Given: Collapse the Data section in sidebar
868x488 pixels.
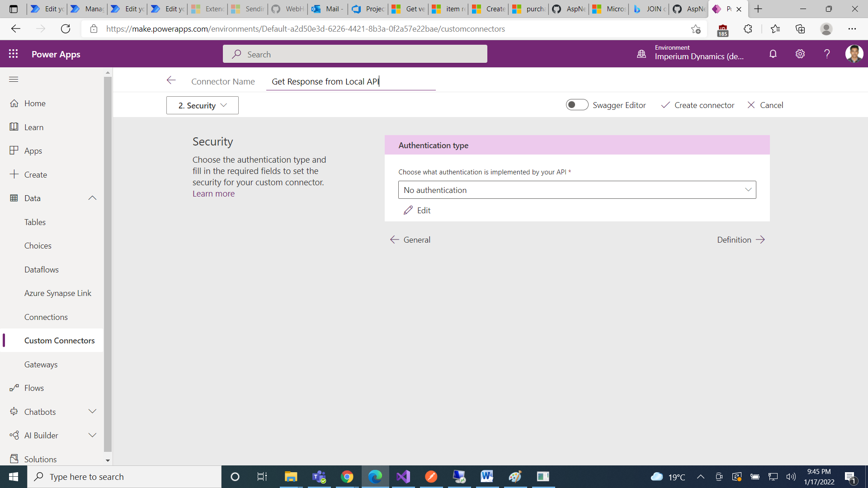Looking at the screenshot, I should point(92,198).
